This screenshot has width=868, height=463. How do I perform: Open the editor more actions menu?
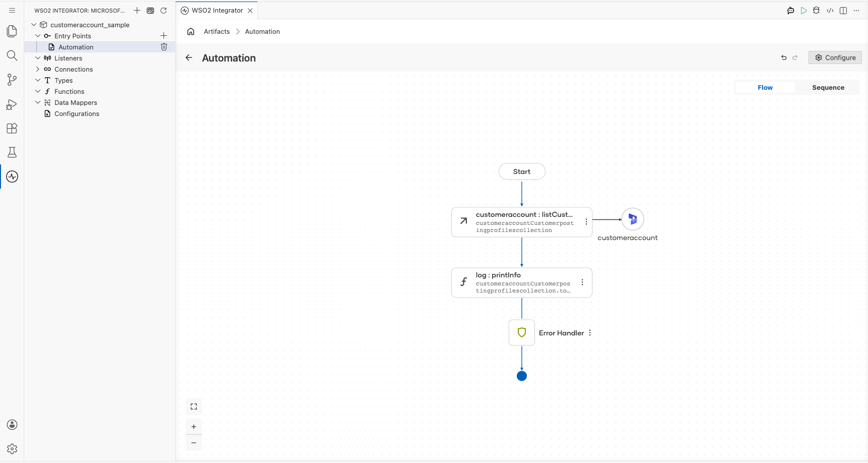[856, 11]
